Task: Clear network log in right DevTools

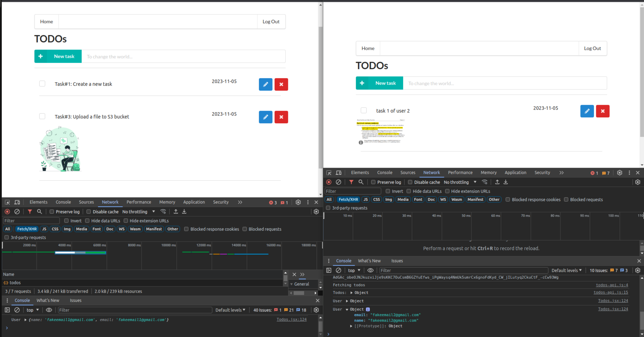Action: pyautogui.click(x=338, y=182)
